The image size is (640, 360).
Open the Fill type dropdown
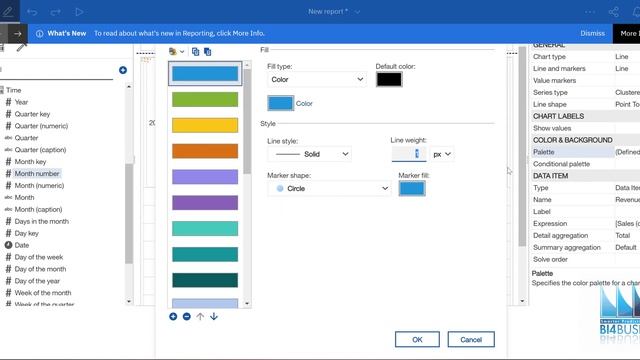point(317,79)
